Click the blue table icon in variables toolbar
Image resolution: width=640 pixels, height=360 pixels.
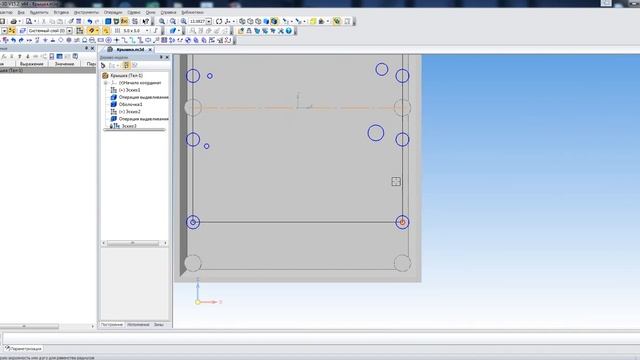pyautogui.click(x=60, y=56)
